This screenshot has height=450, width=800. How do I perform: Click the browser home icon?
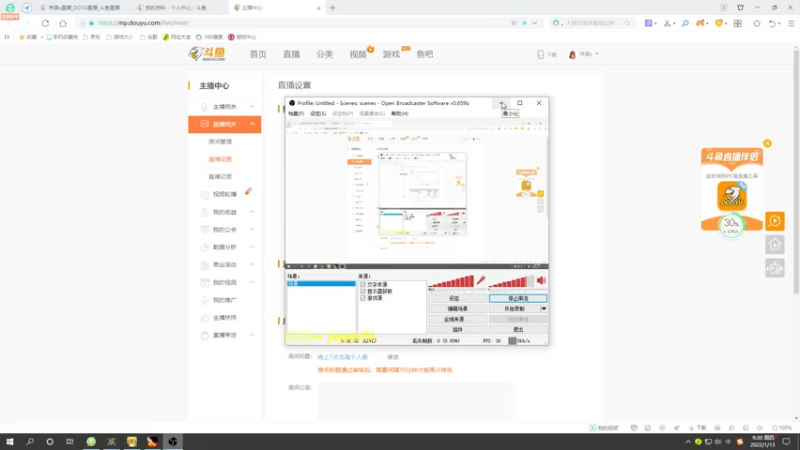pos(63,23)
